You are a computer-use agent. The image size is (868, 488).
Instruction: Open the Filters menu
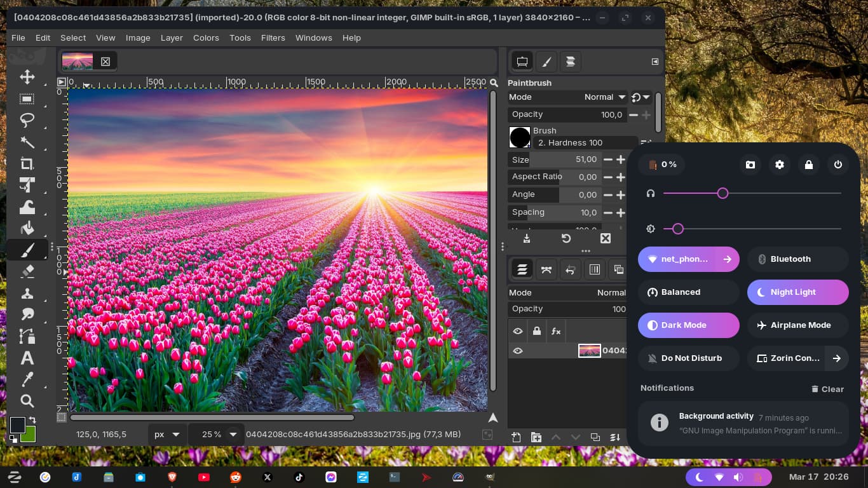coord(273,38)
